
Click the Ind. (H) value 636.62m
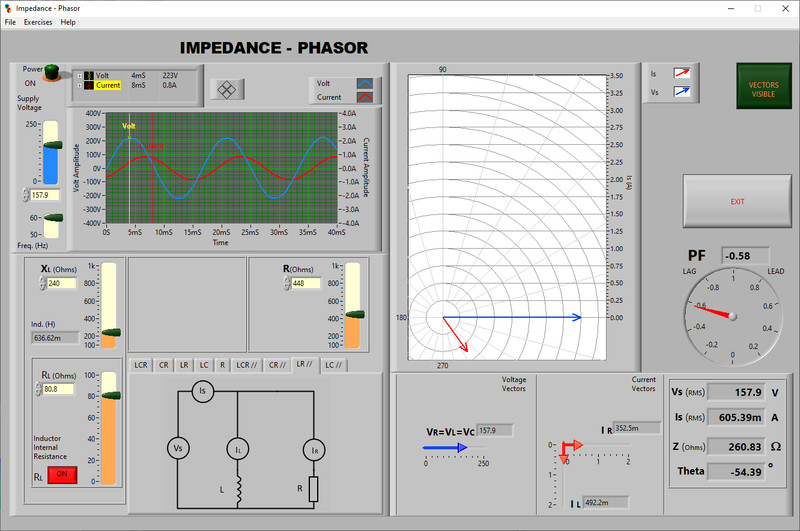tap(55, 338)
